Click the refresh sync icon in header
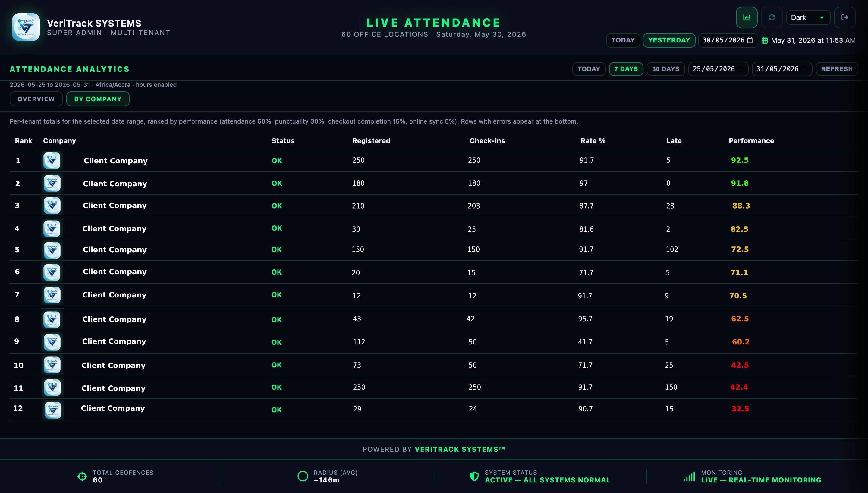Image resolution: width=868 pixels, height=493 pixels. (772, 17)
